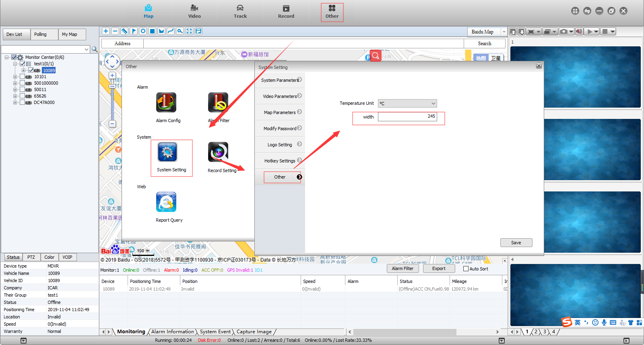Expand device DC47A000 tree node
644x345 pixels.
pyautogui.click(x=15, y=102)
